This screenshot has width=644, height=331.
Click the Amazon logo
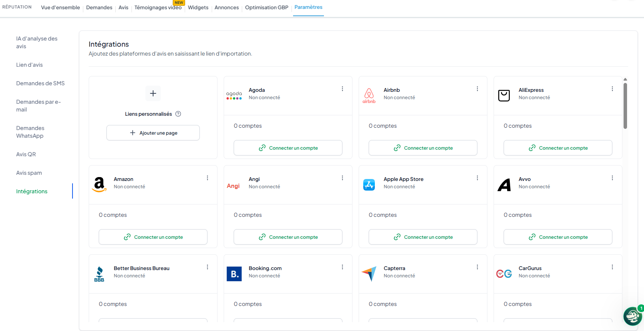click(x=99, y=184)
